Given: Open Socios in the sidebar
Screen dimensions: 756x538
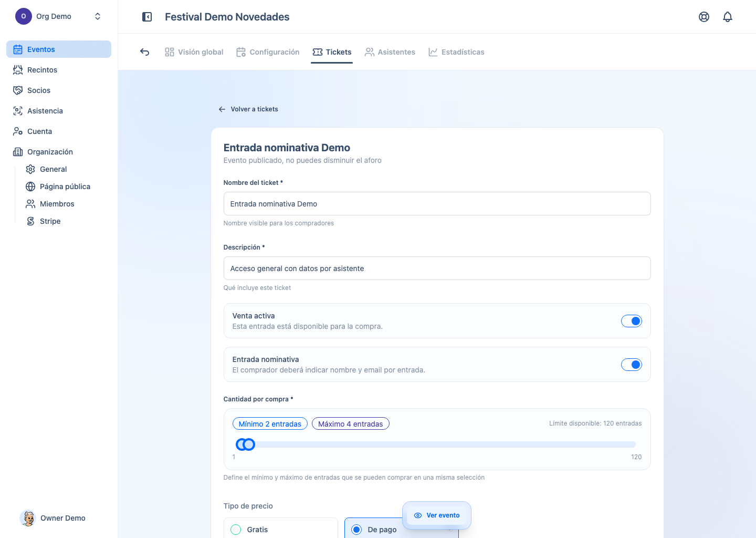Looking at the screenshot, I should click(x=59, y=90).
